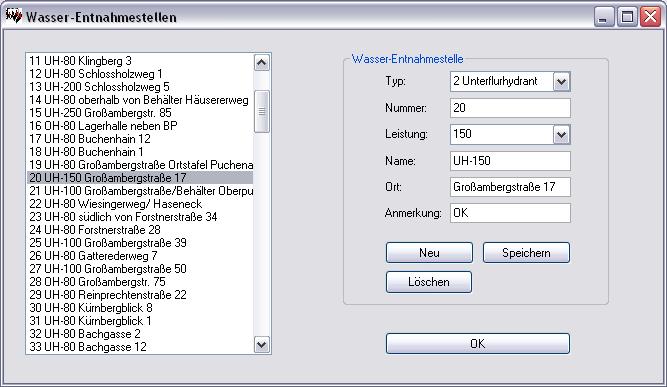The image size is (667, 387).
Task: Click into the Name field UH-150
Action: (510, 161)
